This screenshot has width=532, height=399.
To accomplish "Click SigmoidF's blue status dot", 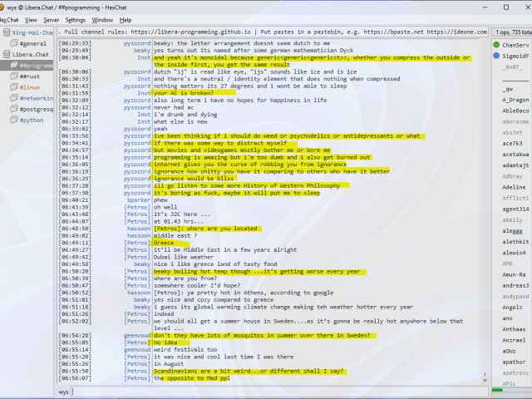I will point(496,55).
